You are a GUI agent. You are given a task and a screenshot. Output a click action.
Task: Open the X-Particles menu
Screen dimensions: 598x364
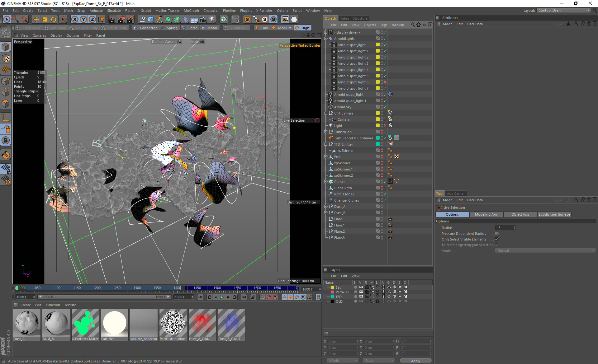pyautogui.click(x=264, y=11)
